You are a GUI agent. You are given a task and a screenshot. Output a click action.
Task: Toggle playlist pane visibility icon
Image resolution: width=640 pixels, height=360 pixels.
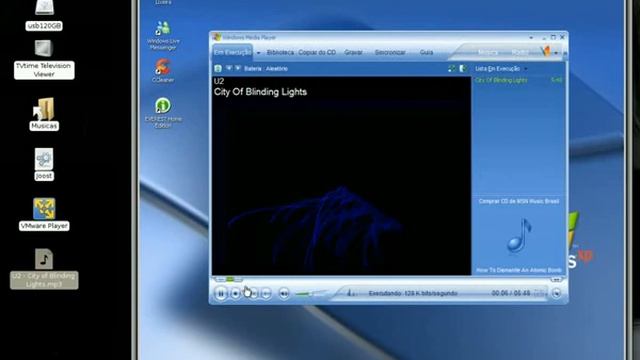tap(463, 69)
